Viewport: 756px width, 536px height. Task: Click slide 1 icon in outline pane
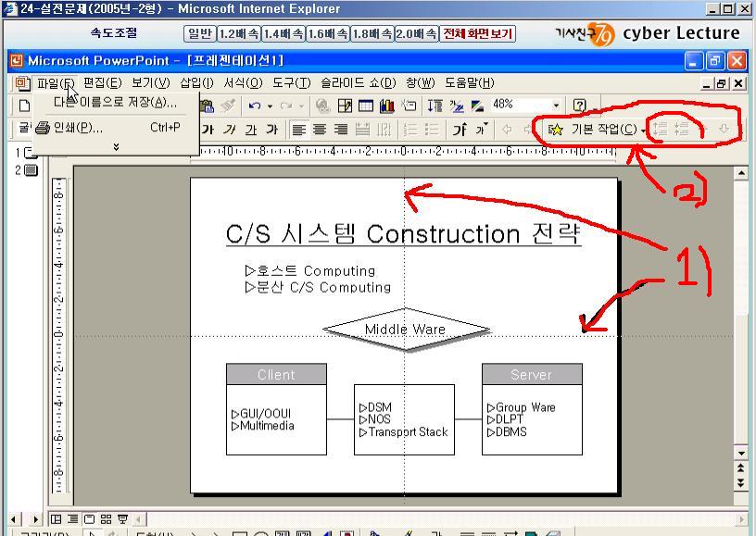point(31,153)
